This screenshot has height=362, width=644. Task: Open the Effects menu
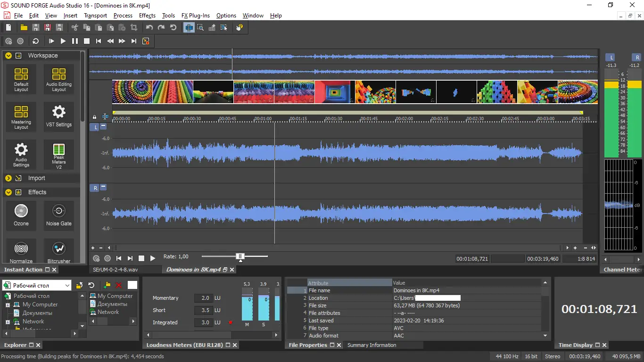click(147, 16)
